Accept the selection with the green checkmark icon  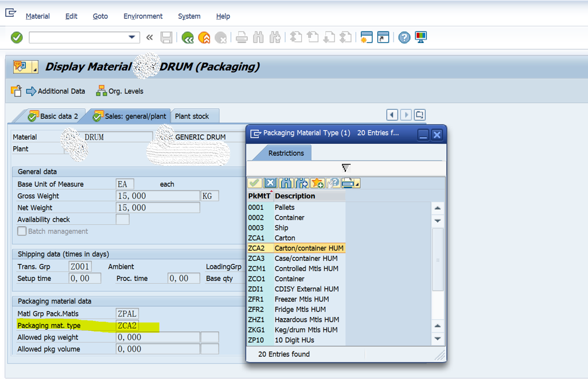[254, 182]
